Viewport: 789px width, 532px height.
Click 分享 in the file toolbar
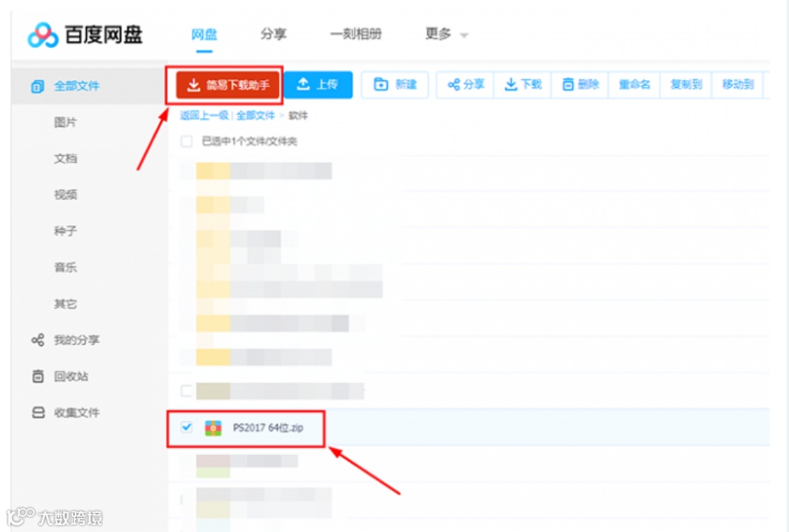(x=465, y=85)
